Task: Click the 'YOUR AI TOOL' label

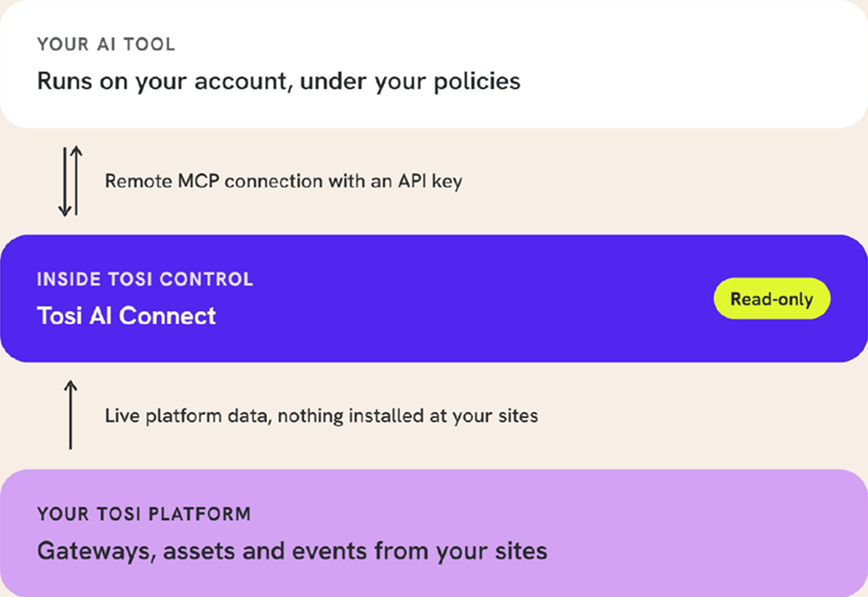Action: pos(106,44)
